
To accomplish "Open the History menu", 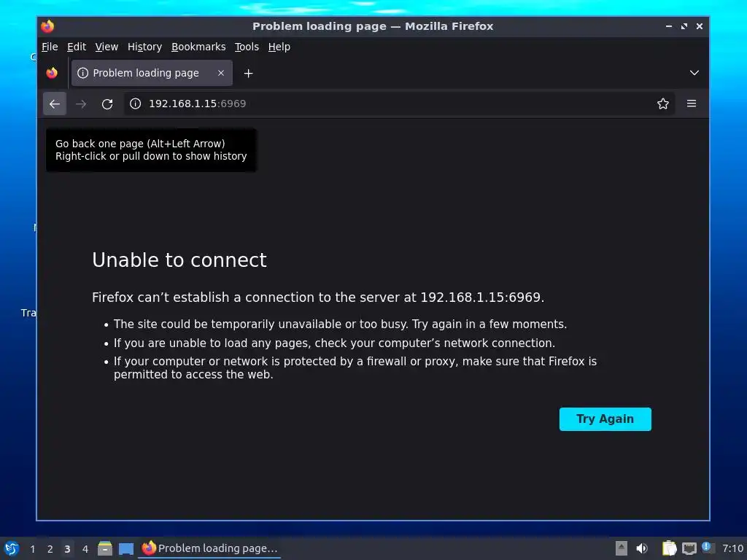I will click(x=144, y=47).
